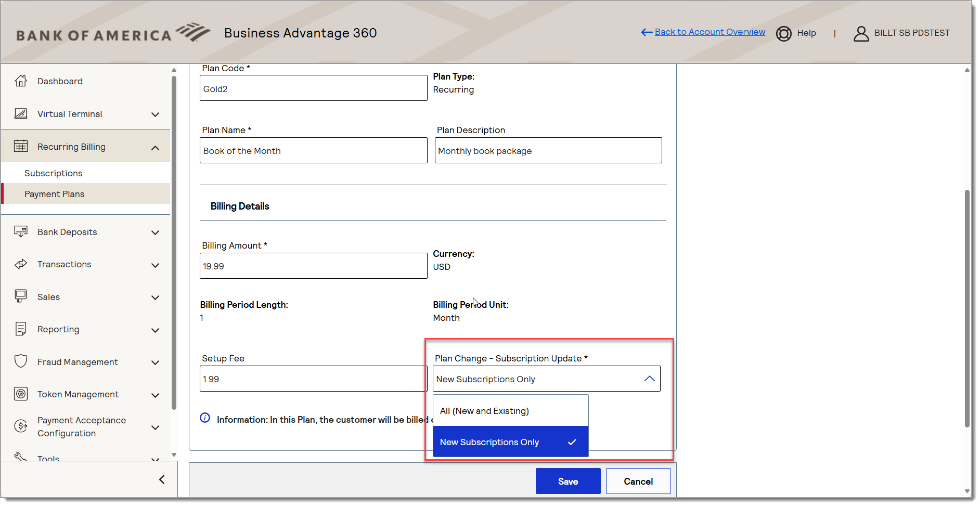The width and height of the screenshot is (980, 506).
Task: Click the information circle icon
Action: coord(205,418)
